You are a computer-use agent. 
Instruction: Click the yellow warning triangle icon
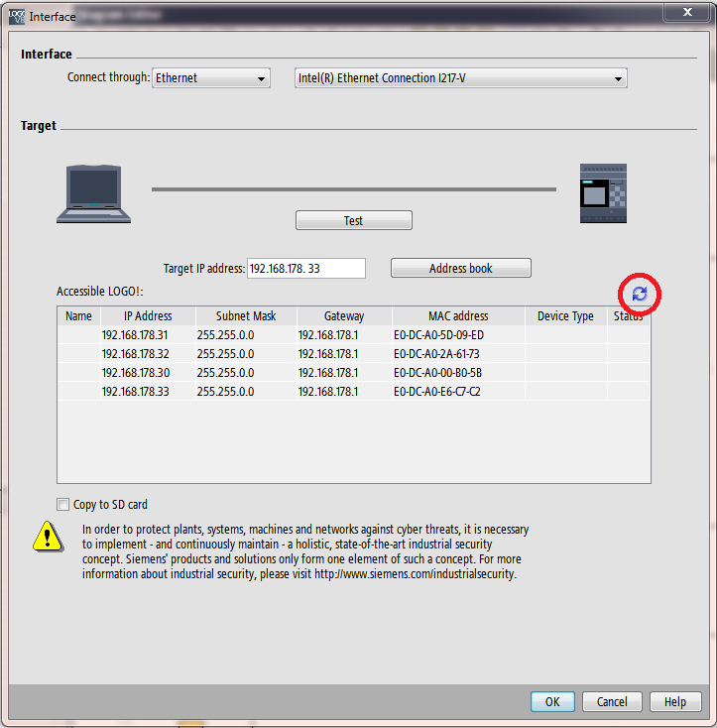coord(48,537)
